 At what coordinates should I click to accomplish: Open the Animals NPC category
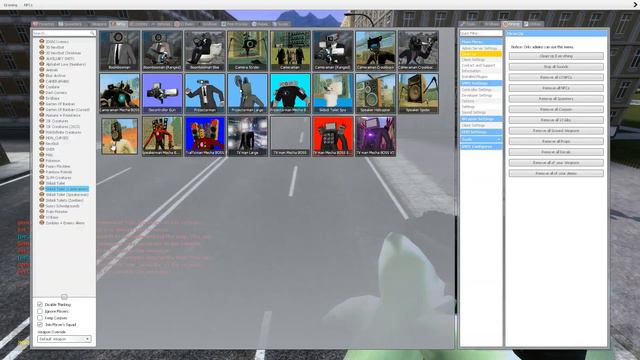pos(51,70)
